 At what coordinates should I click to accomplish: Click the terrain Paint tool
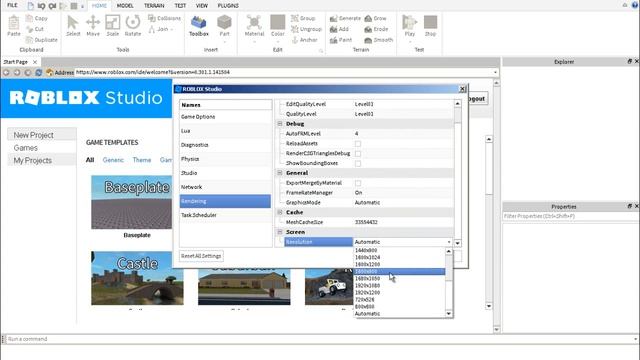click(x=341, y=40)
